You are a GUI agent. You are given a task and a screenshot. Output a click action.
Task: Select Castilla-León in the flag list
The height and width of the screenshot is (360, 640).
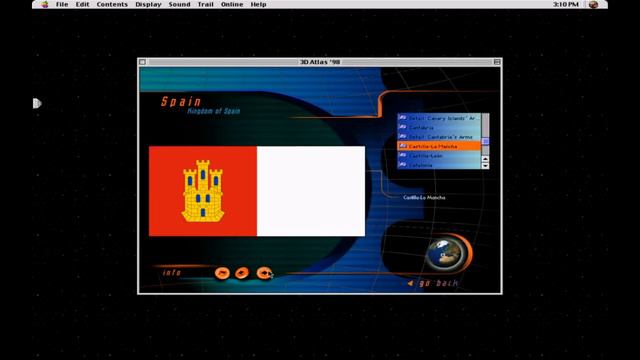click(x=439, y=156)
